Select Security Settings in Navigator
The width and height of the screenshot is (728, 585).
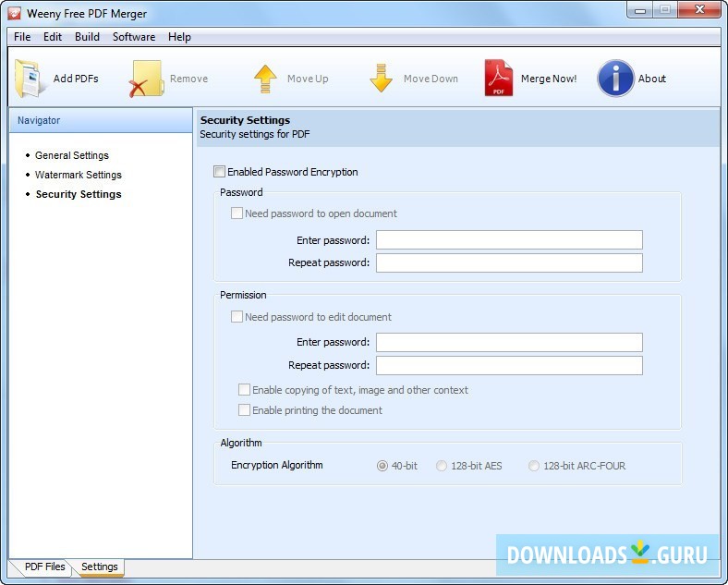pos(79,194)
